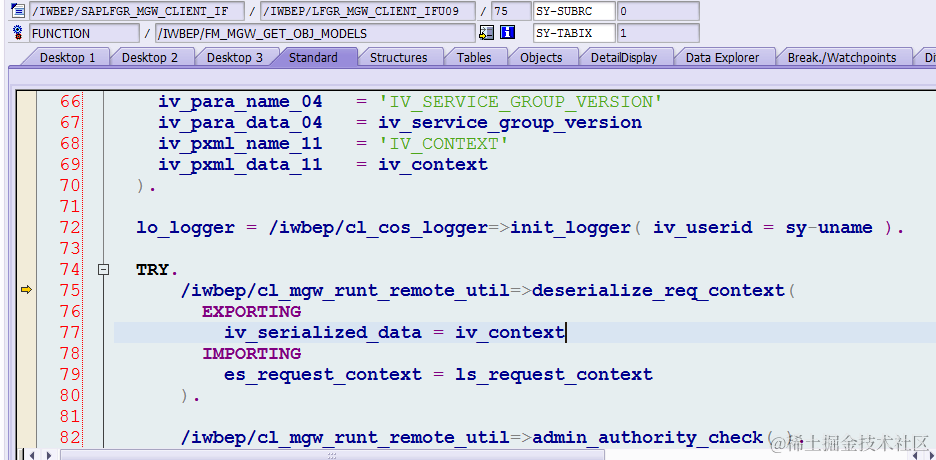936x460 pixels.
Task: Collapse the TRY block at line 74
Action: pos(103,270)
